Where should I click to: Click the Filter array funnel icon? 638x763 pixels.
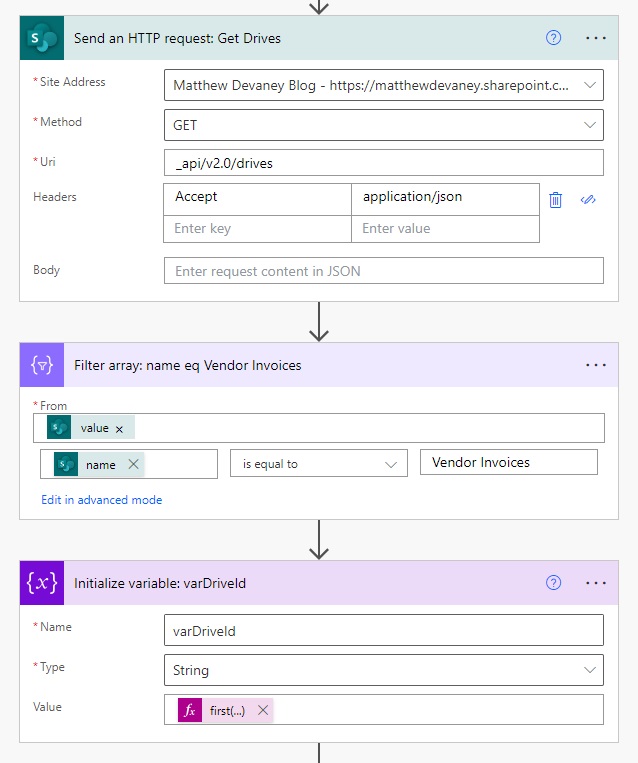[x=42, y=365]
